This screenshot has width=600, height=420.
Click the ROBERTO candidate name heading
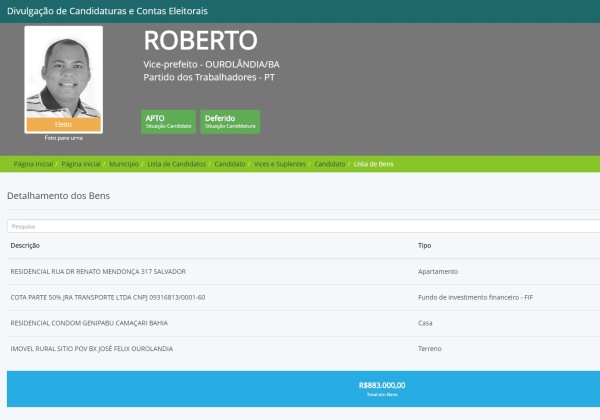pos(201,40)
